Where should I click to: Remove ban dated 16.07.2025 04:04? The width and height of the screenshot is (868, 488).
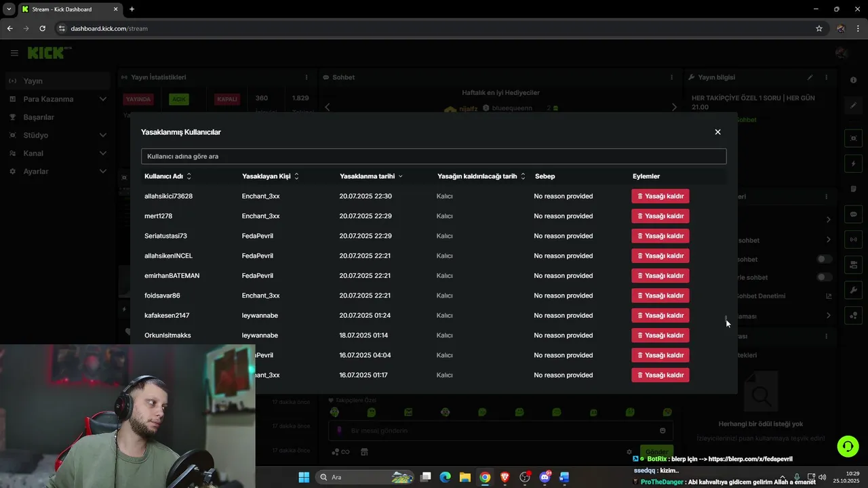(660, 355)
